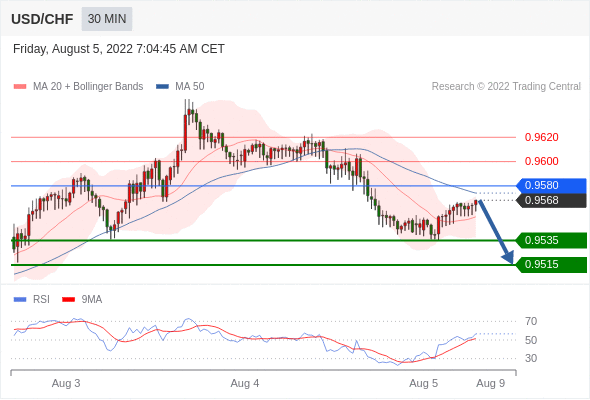Click the blue RSI legend swatch
590x400 pixels.
[20, 300]
